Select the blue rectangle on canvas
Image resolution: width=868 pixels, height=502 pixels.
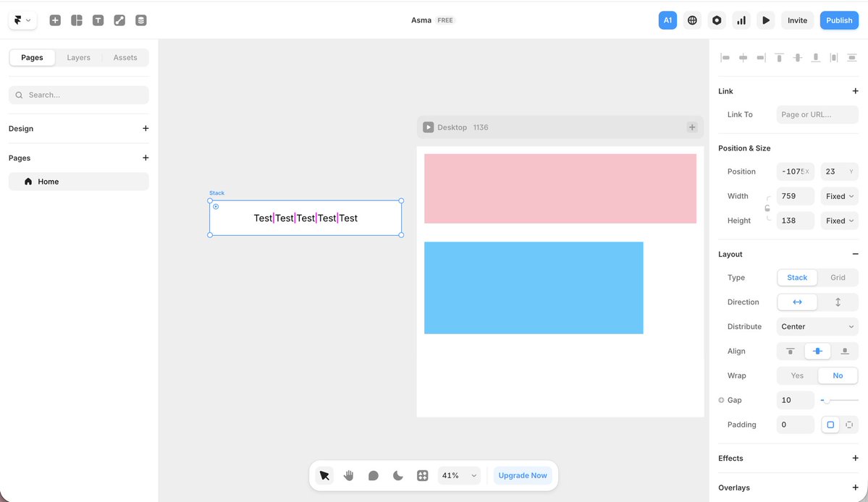click(534, 287)
